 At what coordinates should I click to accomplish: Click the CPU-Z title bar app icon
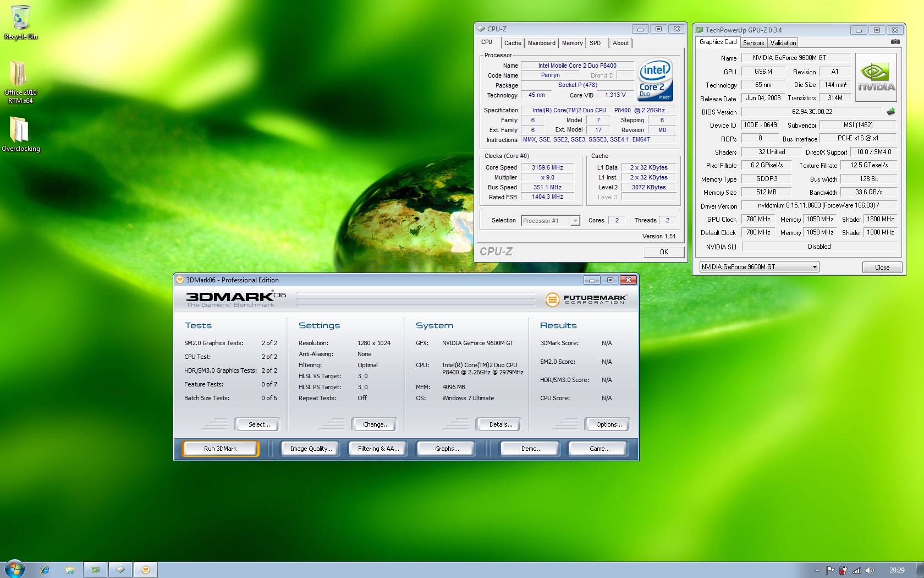coord(481,29)
